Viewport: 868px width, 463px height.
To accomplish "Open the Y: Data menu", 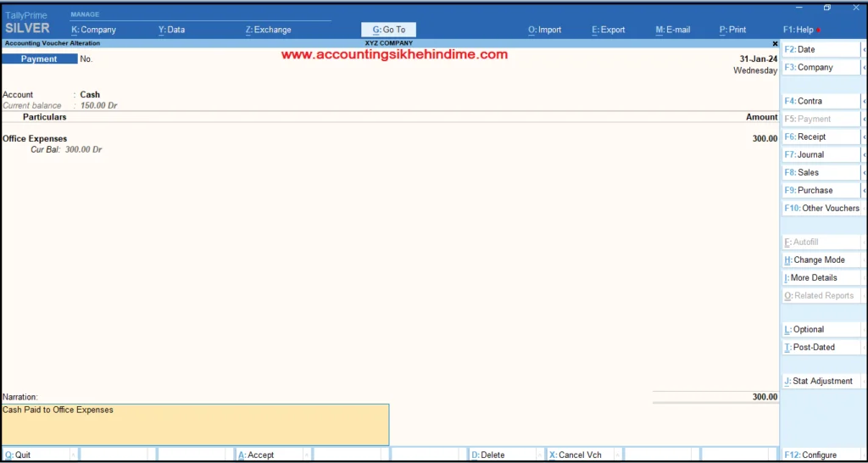I will (x=171, y=30).
